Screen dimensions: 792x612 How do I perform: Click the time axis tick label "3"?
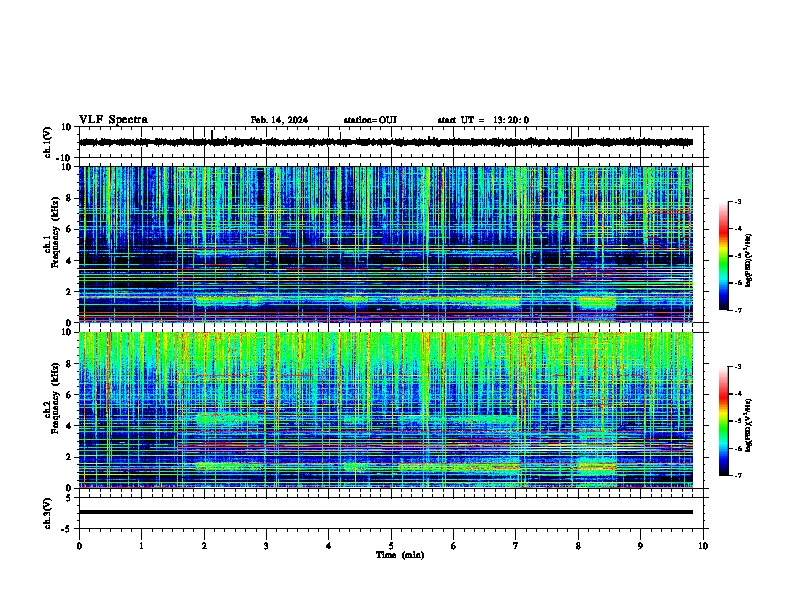tap(266, 546)
